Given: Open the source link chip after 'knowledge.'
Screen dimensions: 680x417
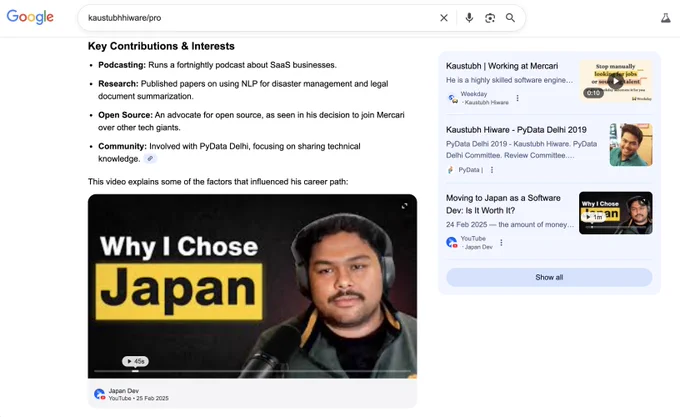Looking at the screenshot, I should (150, 159).
